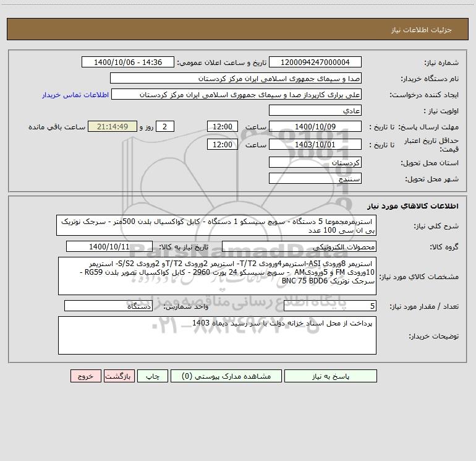
Task: Click the واحد شمارش label
Action: coord(186,306)
